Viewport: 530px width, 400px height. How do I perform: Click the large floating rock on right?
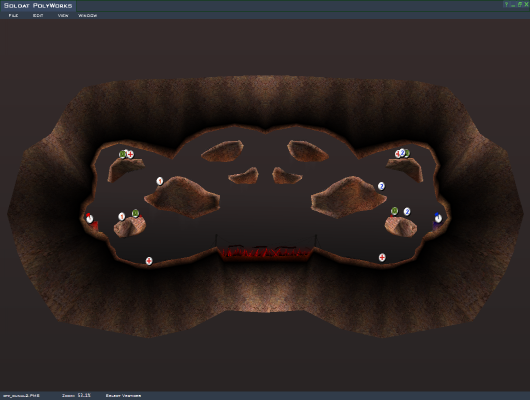[348, 197]
